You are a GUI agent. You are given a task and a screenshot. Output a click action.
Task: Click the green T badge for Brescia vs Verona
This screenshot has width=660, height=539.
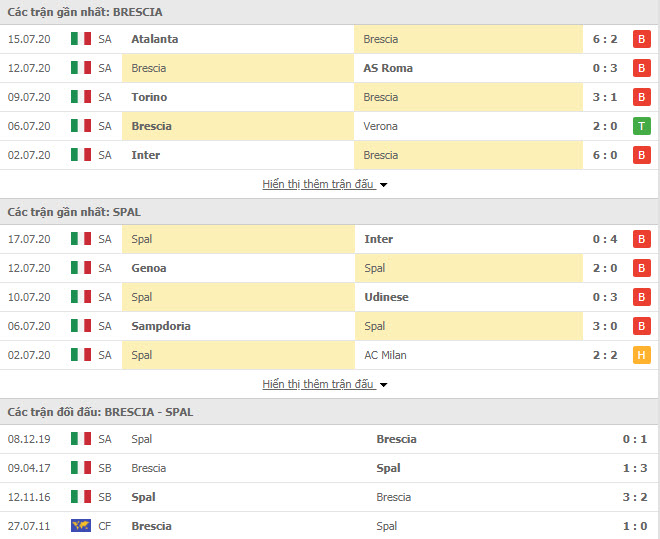pos(641,126)
